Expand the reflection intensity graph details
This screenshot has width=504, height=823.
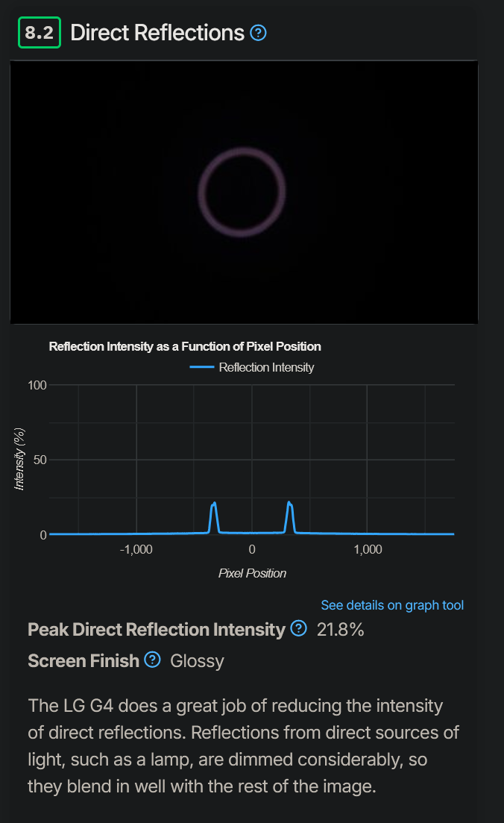(x=391, y=605)
